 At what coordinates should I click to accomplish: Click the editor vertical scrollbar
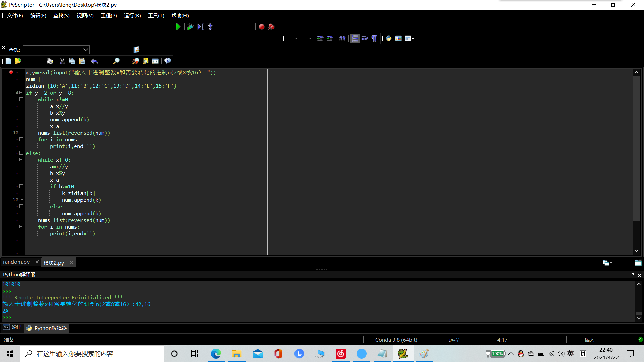pyautogui.click(x=636, y=147)
